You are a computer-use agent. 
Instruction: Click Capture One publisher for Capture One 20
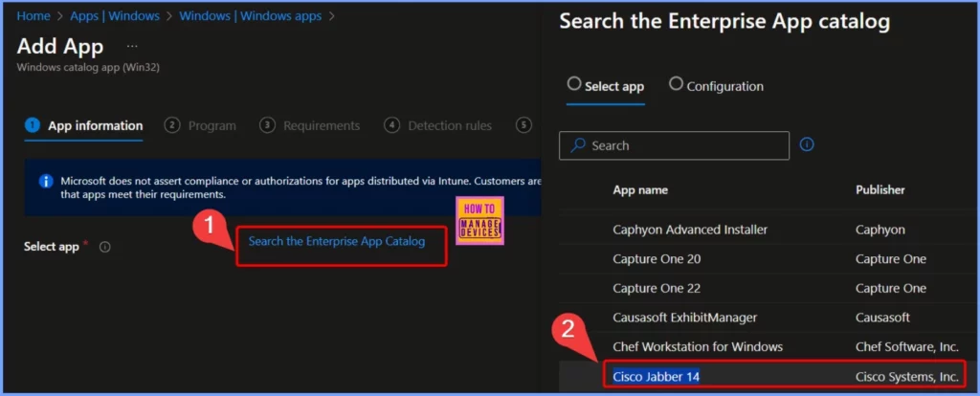click(891, 258)
